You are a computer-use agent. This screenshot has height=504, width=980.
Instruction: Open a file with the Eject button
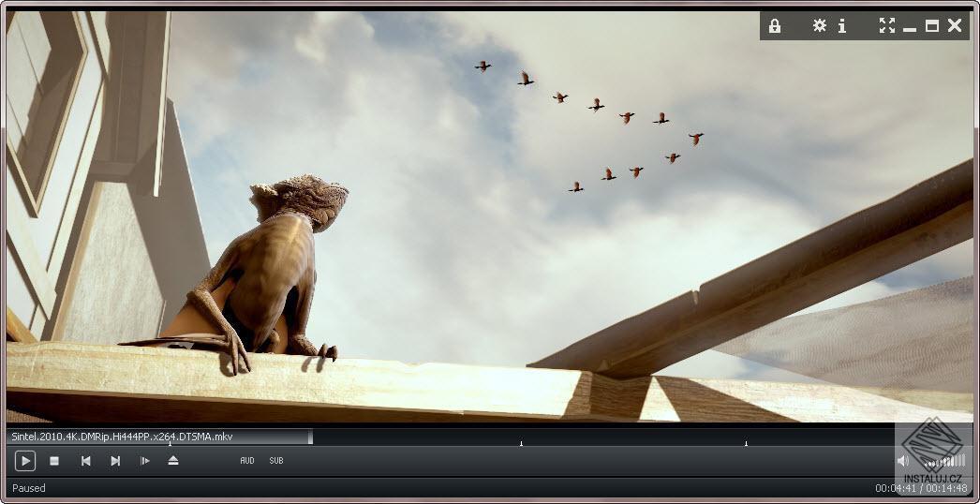pos(173,460)
